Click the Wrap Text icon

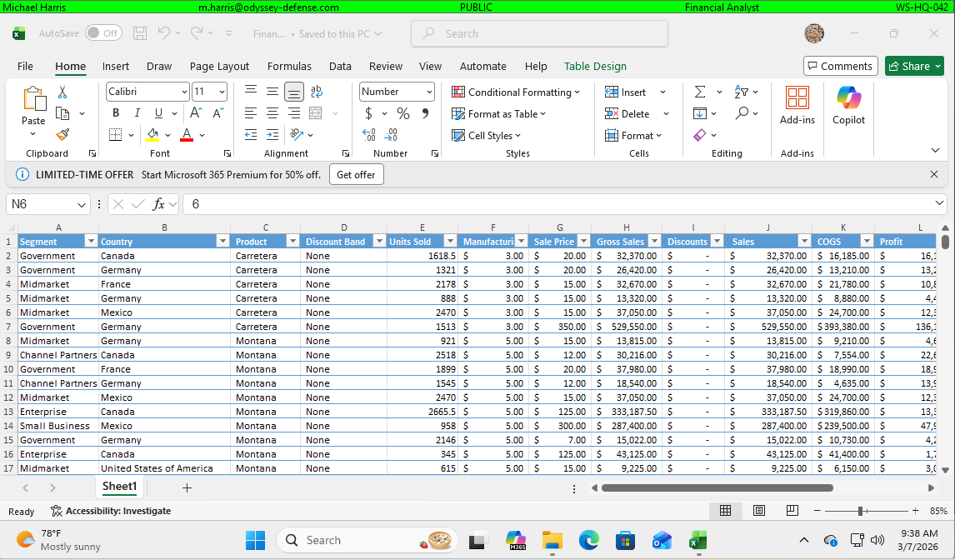(318, 92)
